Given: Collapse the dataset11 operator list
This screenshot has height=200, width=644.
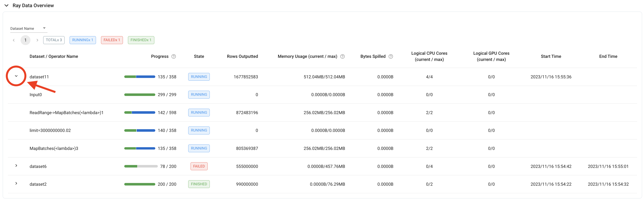Looking at the screenshot, I should click(x=16, y=76).
